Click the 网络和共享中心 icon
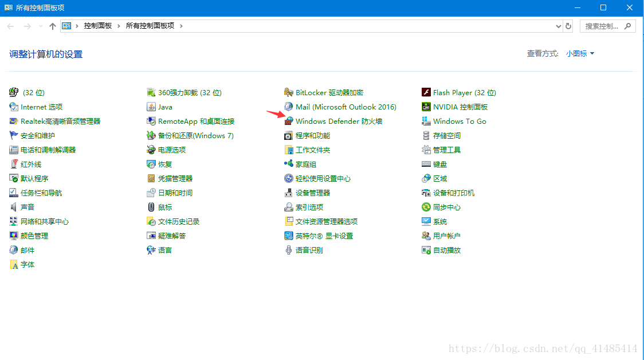This screenshot has width=644, height=360. (14, 221)
